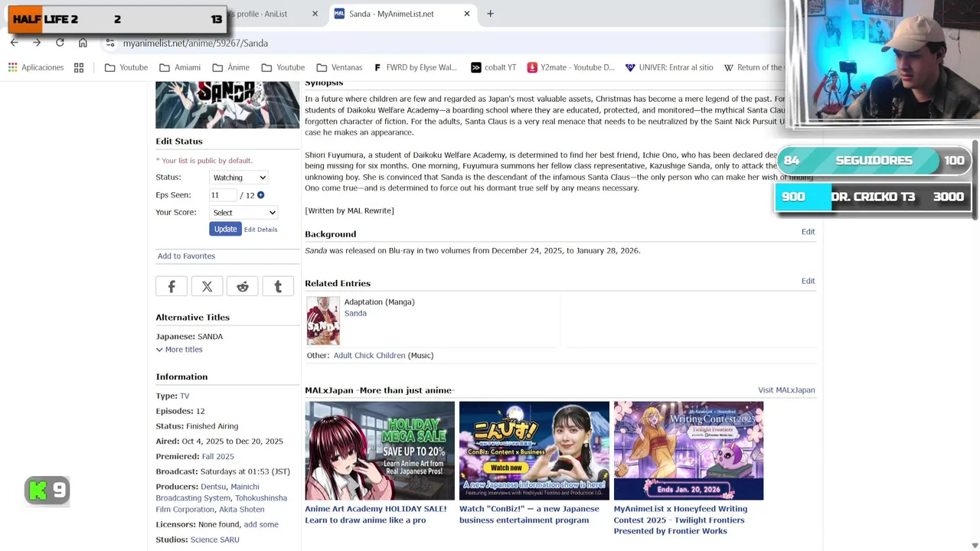Open the Fall 2025 premiered link
This screenshot has height=551, width=980.
217,456
